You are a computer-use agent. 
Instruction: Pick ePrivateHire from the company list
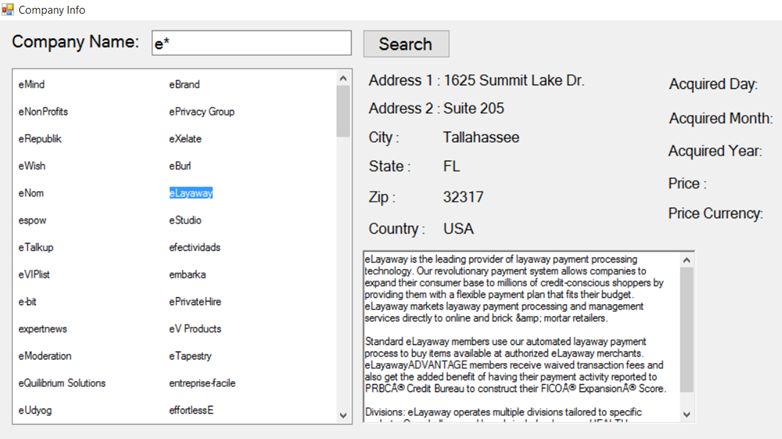tap(195, 301)
